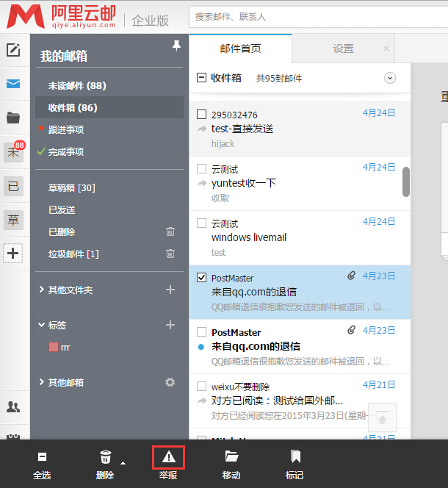Screen dimensions: 448x488
Task: Collapse the 标签 section
Action: click(x=42, y=325)
